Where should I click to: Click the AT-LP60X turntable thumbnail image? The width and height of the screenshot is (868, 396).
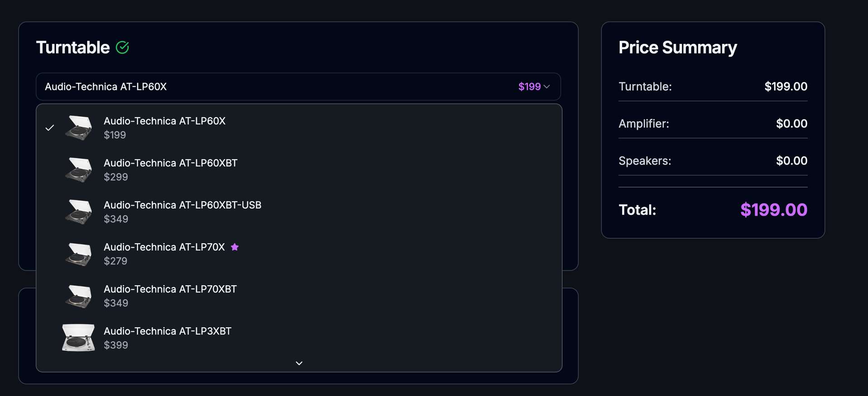(78, 127)
